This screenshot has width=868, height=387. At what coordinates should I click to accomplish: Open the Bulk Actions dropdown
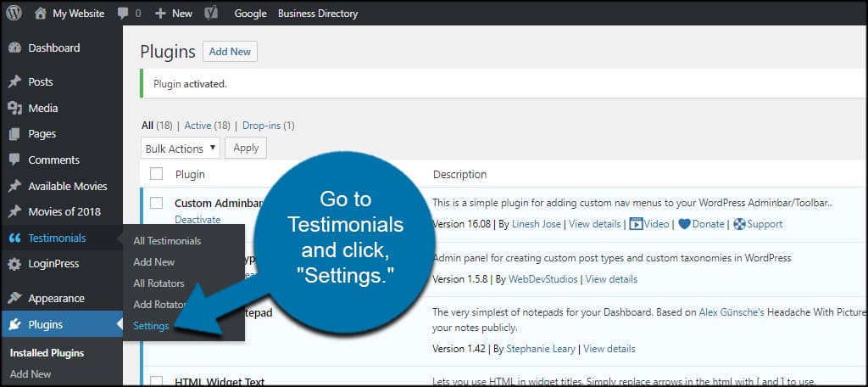point(181,148)
